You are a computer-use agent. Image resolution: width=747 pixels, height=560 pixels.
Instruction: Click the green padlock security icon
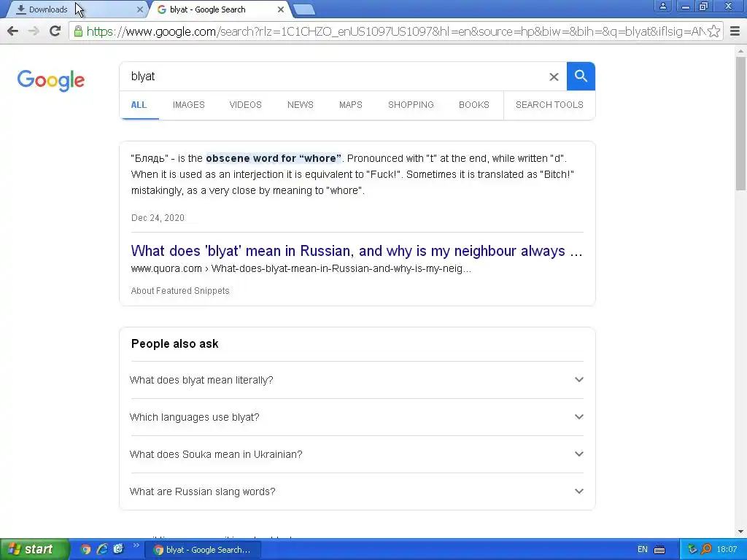pyautogui.click(x=78, y=31)
